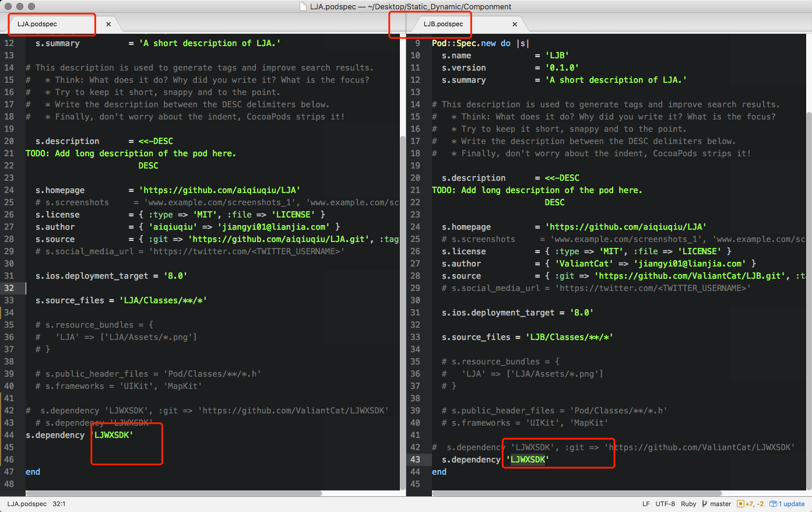
Task: Click the 1 update link
Action: 792,504
